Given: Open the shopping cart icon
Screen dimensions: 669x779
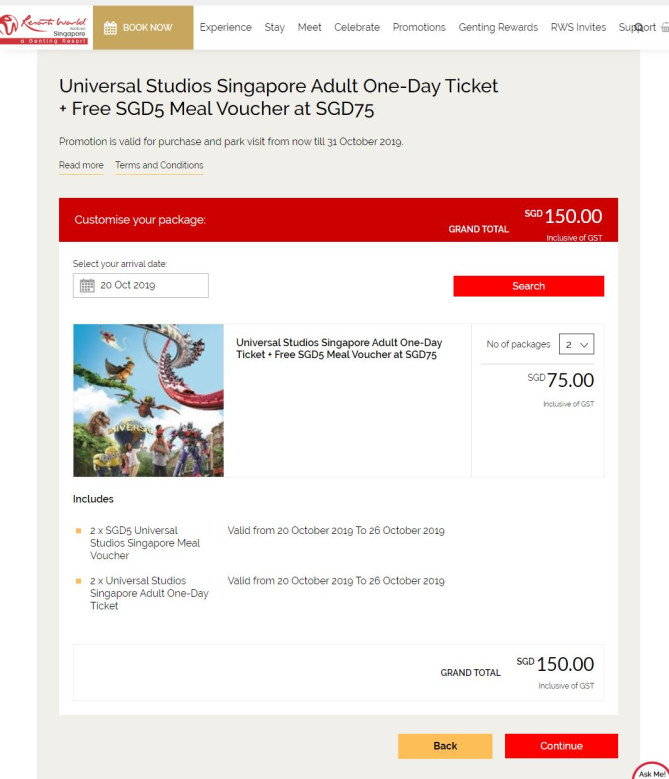Looking at the screenshot, I should pyautogui.click(x=664, y=28).
